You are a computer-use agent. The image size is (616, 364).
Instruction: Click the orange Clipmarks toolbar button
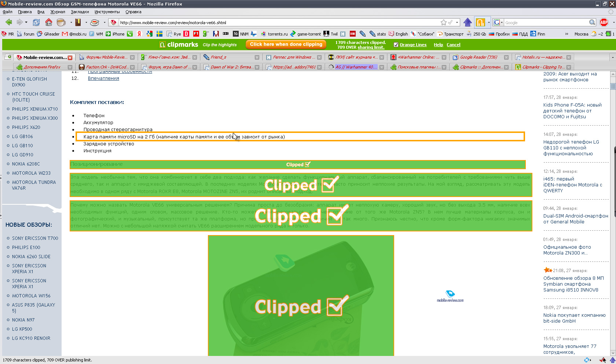tap(480, 22)
